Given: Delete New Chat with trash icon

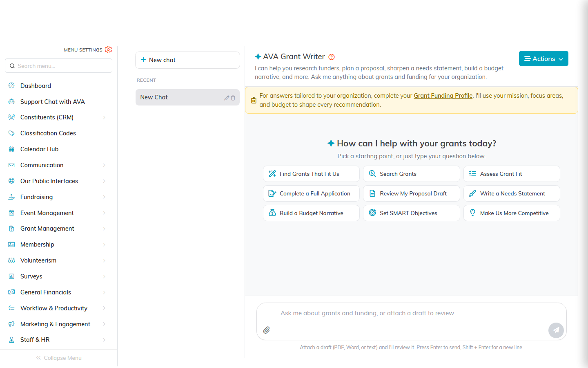Looking at the screenshot, I should click(x=233, y=98).
